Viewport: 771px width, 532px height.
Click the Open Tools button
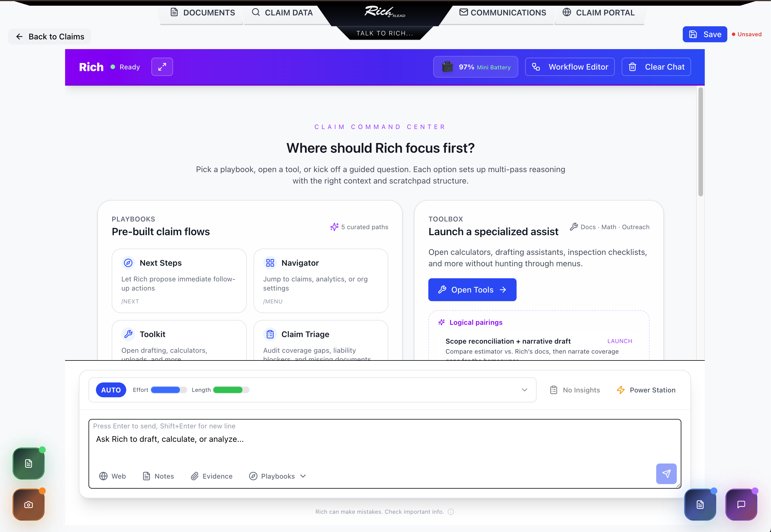(x=472, y=290)
